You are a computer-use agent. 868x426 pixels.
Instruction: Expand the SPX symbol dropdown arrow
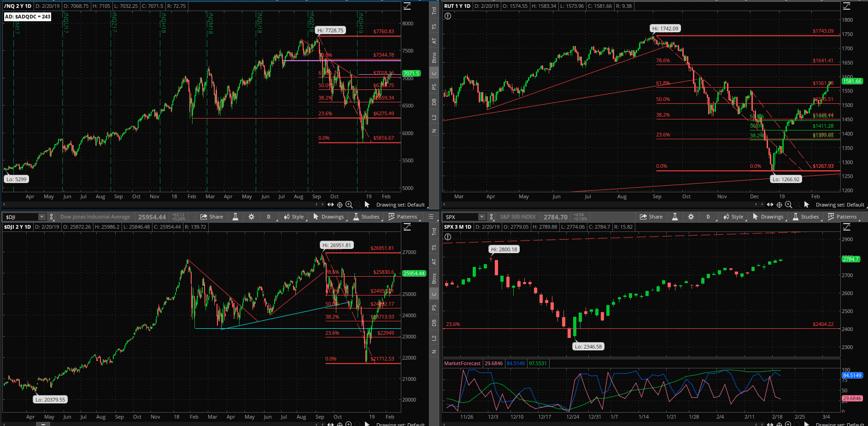(x=482, y=217)
